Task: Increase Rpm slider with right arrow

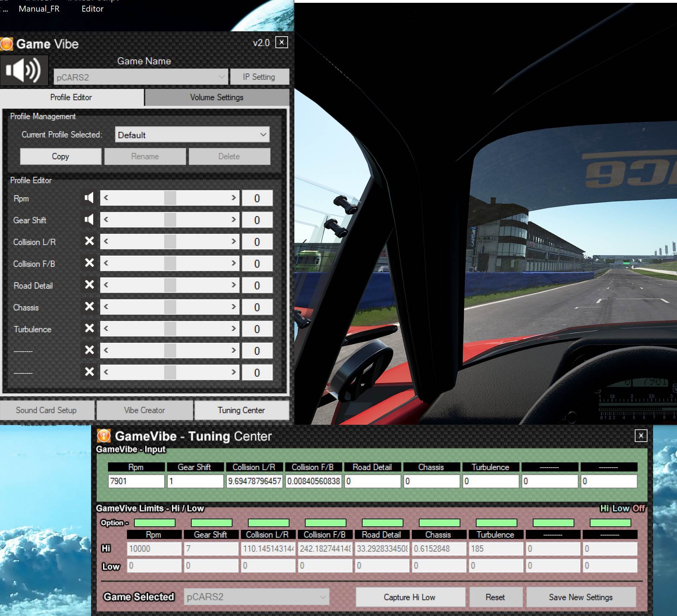Action: pos(234,198)
